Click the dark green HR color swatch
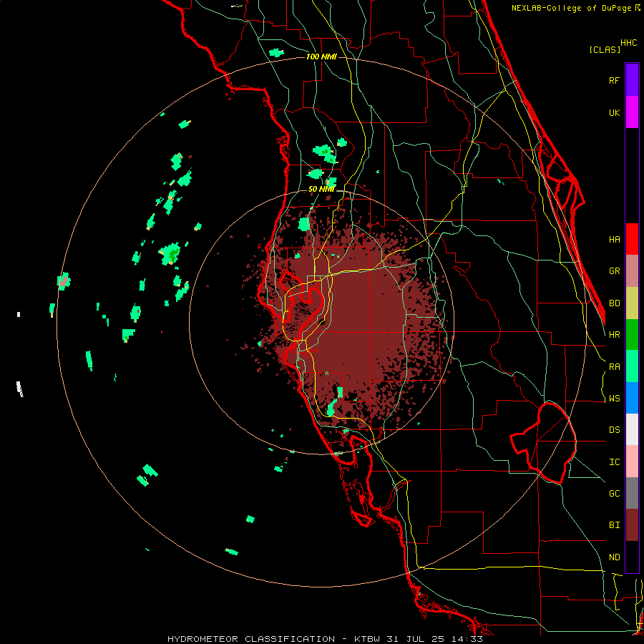644x644 pixels. [x=632, y=334]
